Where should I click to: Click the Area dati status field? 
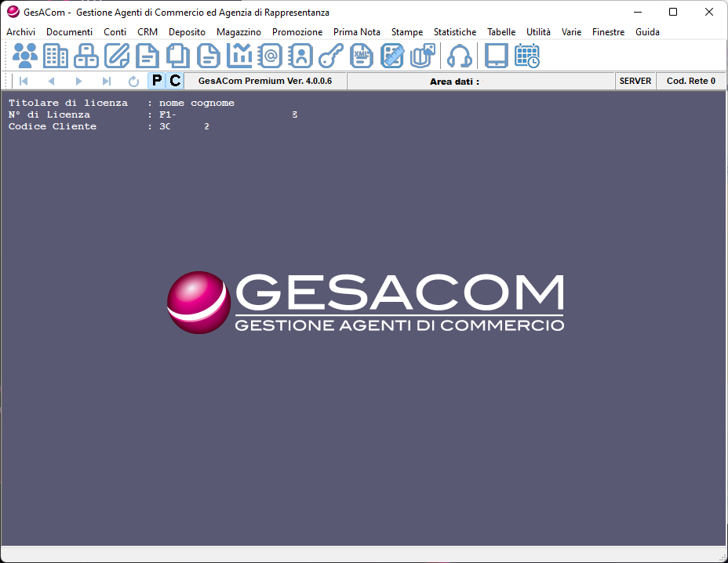point(481,82)
